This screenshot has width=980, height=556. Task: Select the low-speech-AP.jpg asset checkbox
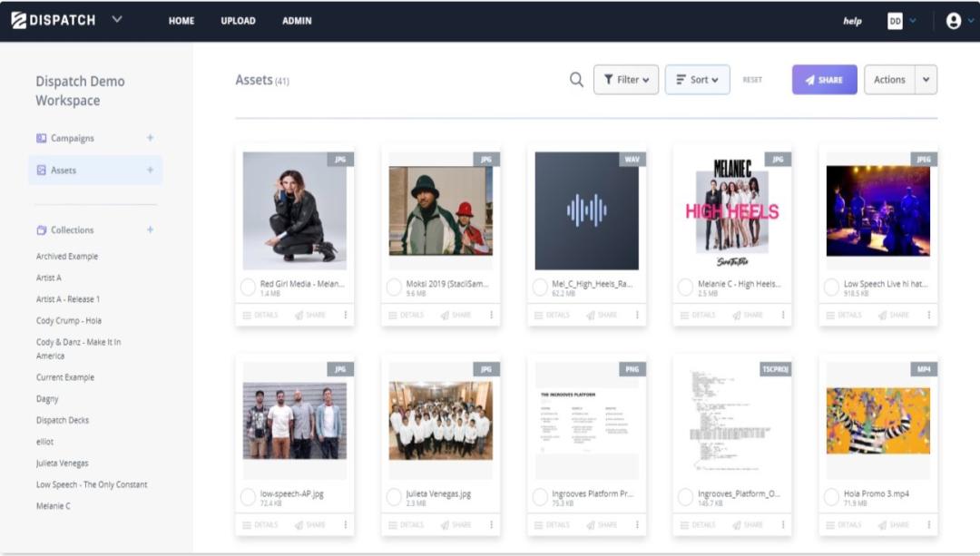coord(248,497)
